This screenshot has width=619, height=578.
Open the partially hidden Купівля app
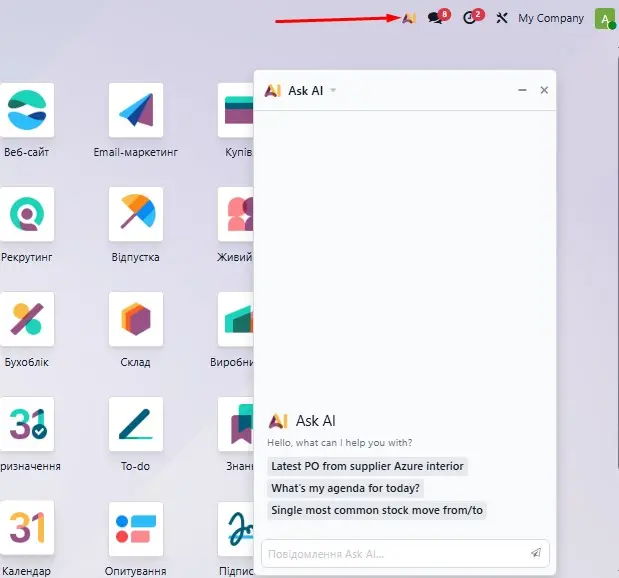(236, 110)
